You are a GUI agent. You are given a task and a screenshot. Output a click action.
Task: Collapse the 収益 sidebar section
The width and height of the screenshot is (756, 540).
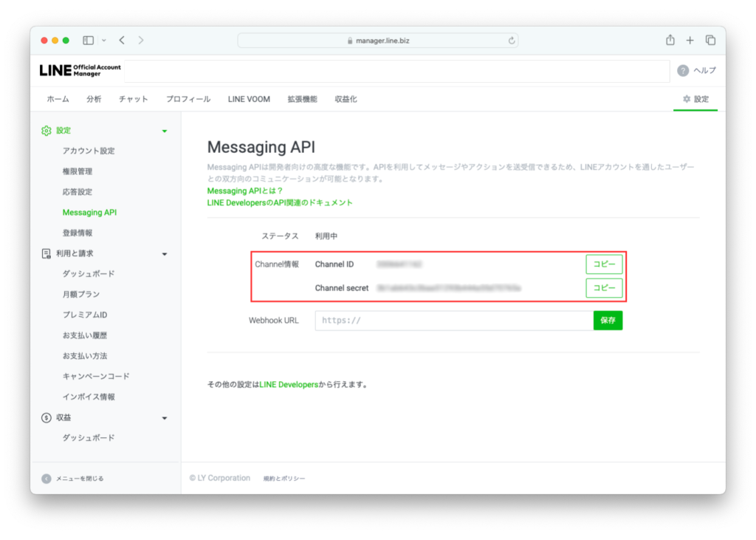[165, 418]
